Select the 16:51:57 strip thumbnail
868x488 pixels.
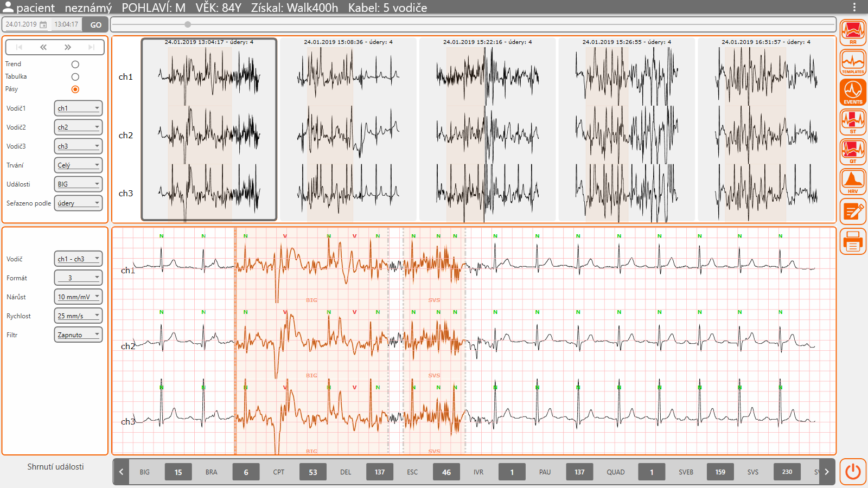tap(766, 130)
